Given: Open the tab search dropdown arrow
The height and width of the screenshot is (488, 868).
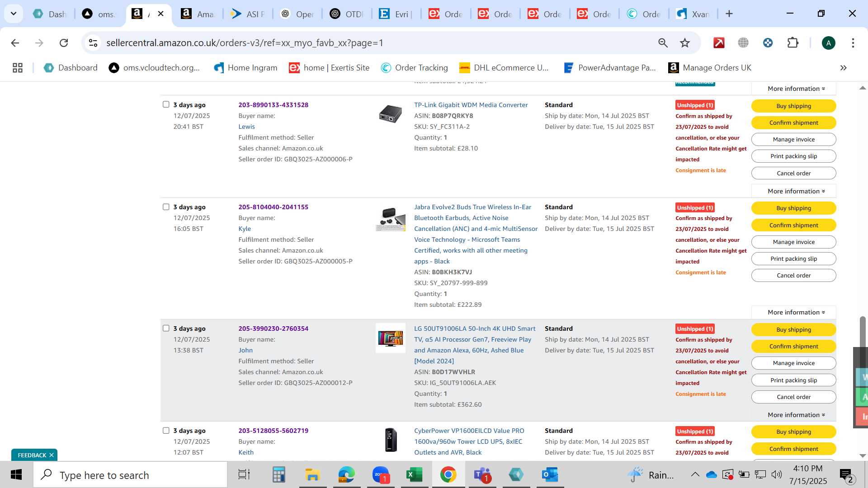Looking at the screenshot, I should (x=14, y=14).
